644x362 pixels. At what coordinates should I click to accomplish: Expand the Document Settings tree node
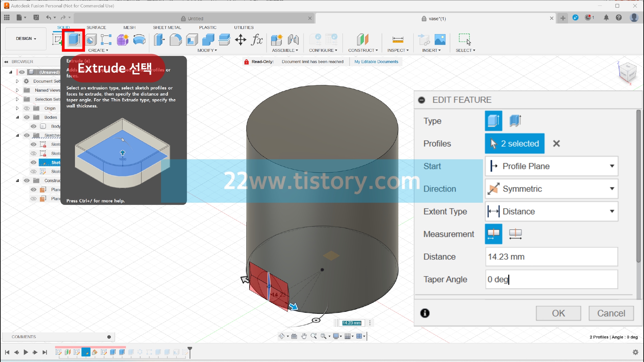(17, 81)
